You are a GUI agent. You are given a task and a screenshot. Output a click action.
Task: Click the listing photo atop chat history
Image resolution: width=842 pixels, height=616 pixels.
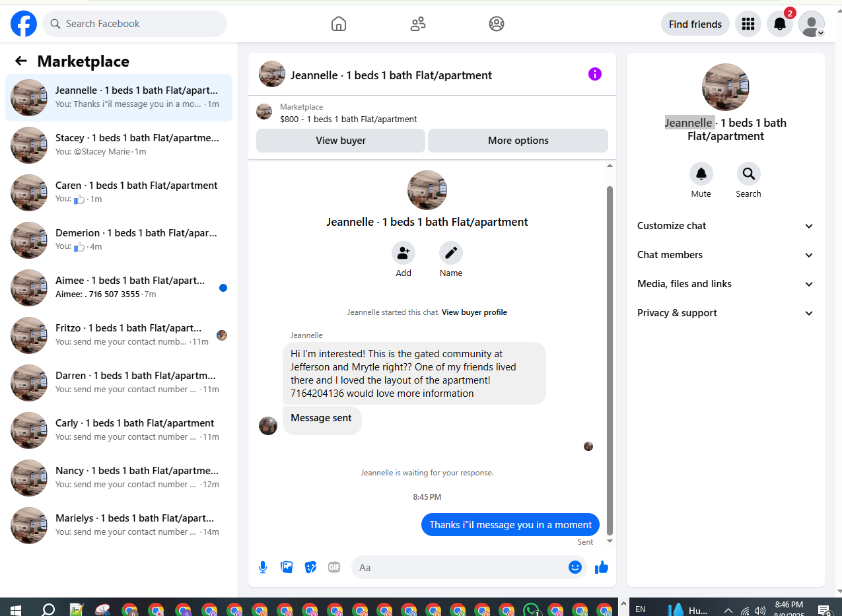[427, 190]
